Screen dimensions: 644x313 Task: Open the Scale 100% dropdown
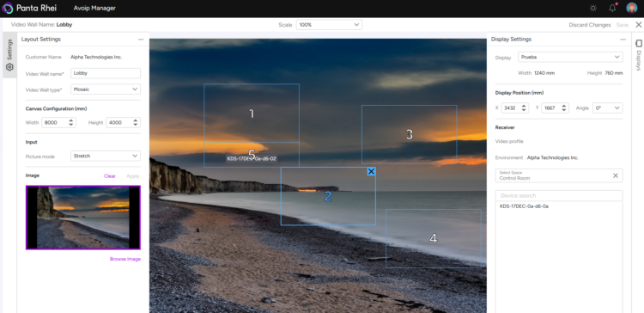tap(329, 25)
